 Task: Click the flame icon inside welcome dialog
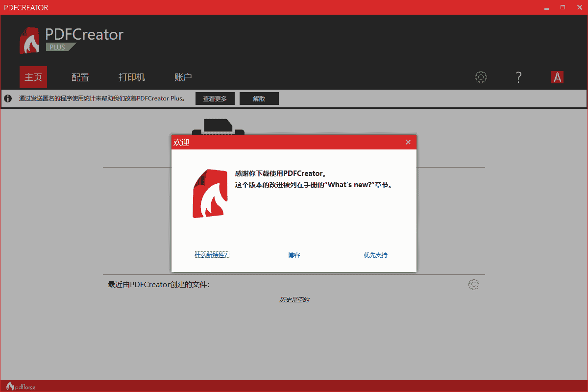point(212,193)
